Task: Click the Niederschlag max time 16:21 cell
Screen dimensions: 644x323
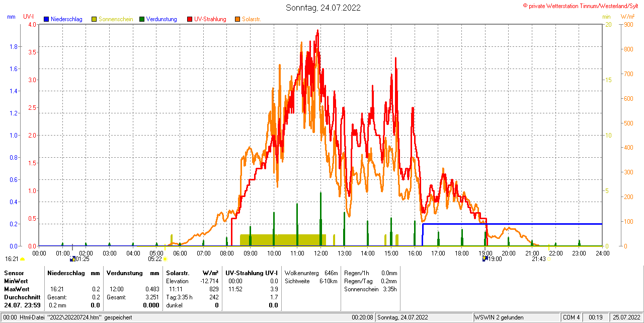Action: [57, 289]
